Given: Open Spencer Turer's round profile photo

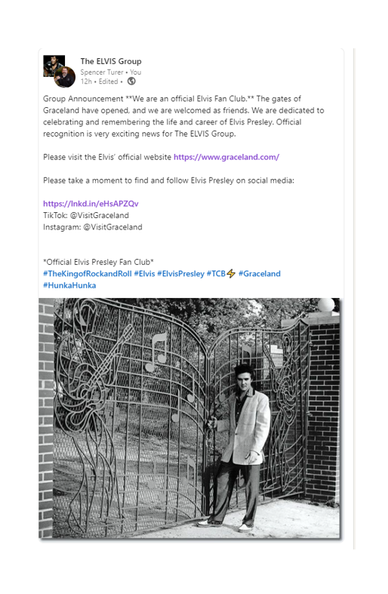Looking at the screenshot, I should [x=65, y=77].
